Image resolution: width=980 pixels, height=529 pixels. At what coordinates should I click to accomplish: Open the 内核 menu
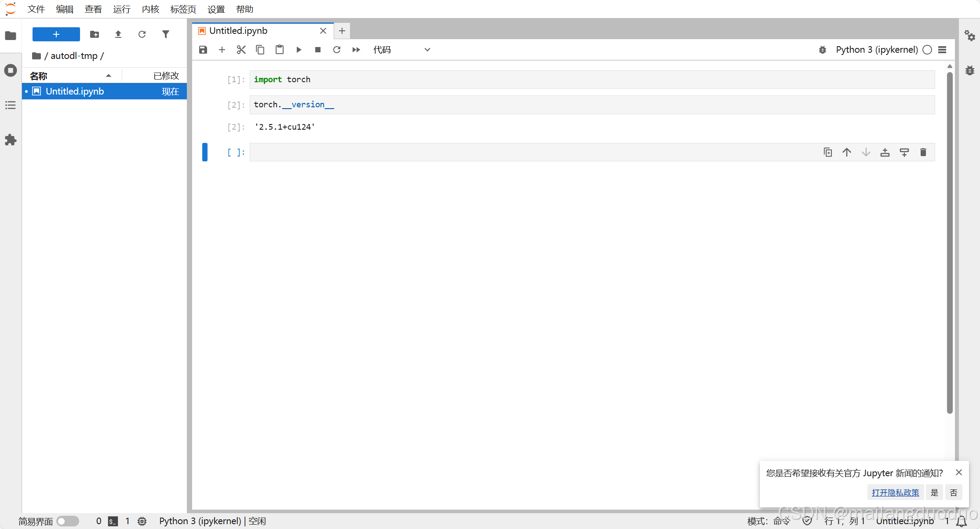point(150,9)
